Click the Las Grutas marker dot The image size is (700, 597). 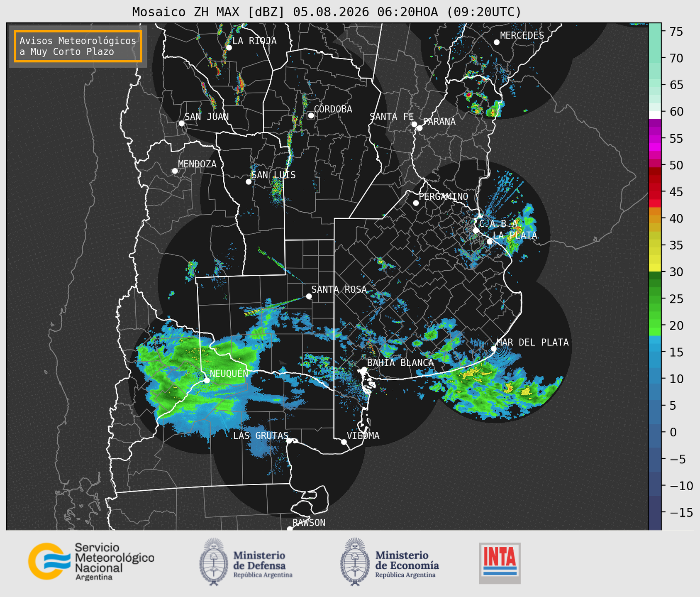click(x=289, y=441)
